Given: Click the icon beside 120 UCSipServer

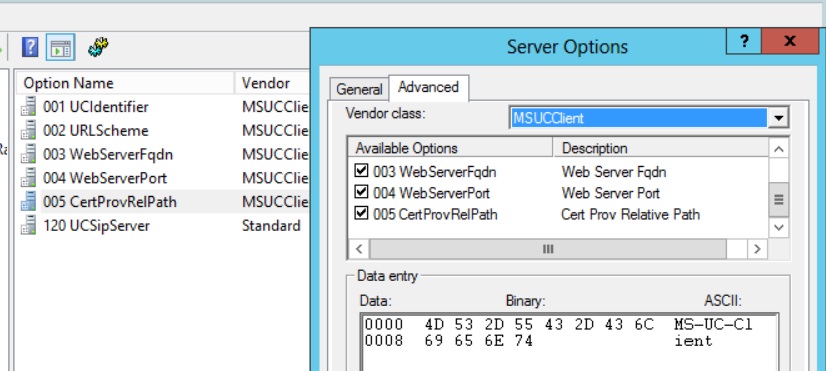Looking at the screenshot, I should tap(28, 226).
